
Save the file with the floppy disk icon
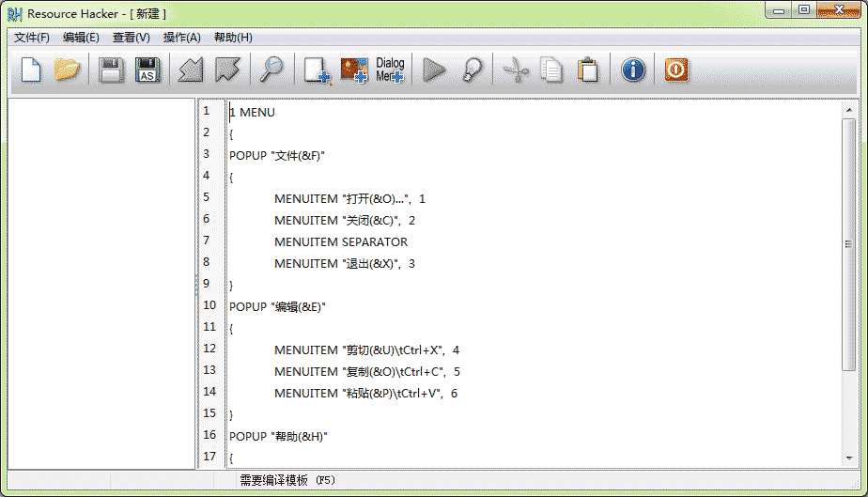(x=111, y=70)
